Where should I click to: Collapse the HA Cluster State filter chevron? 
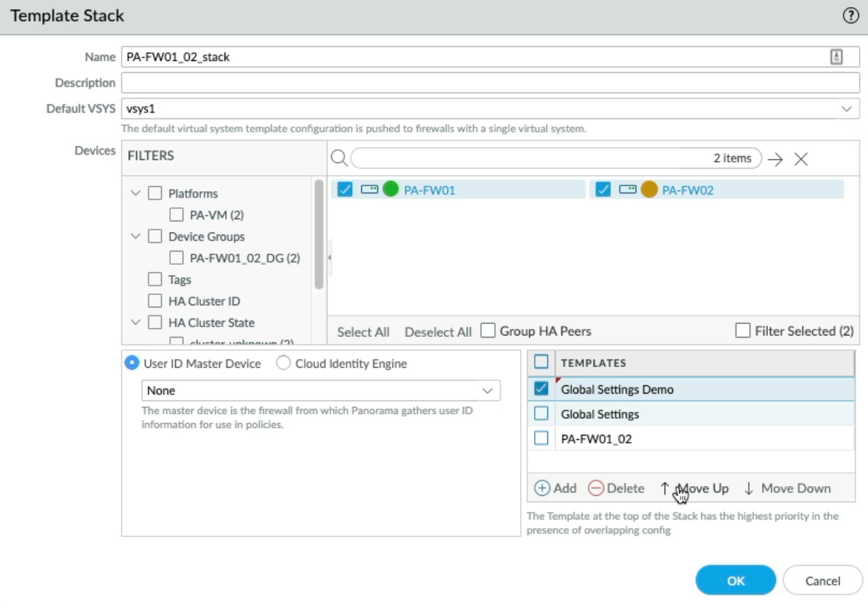(x=135, y=323)
